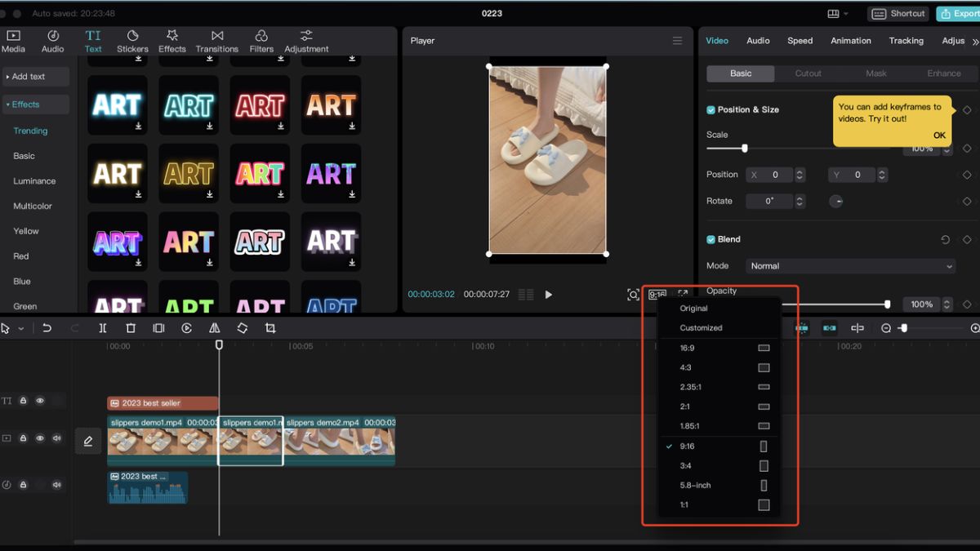This screenshot has width=980, height=551.
Task: Click the zoom-fit magnifier icon in Player
Action: click(x=633, y=295)
